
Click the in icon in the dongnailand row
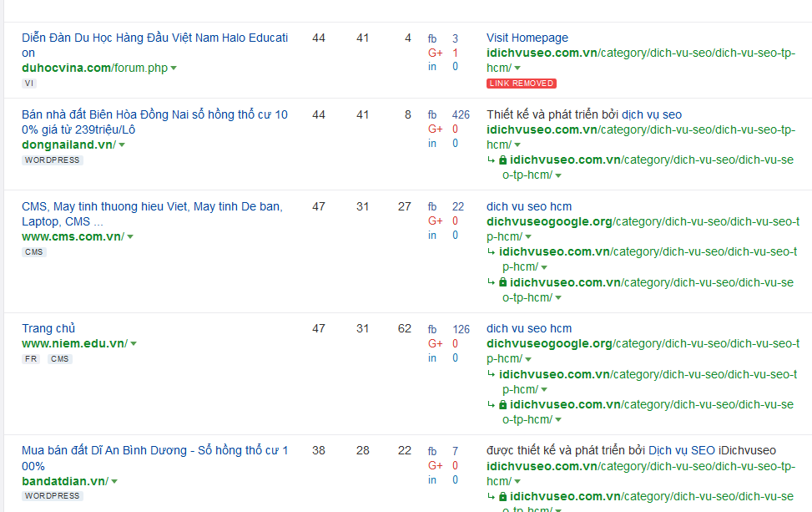[x=432, y=143]
